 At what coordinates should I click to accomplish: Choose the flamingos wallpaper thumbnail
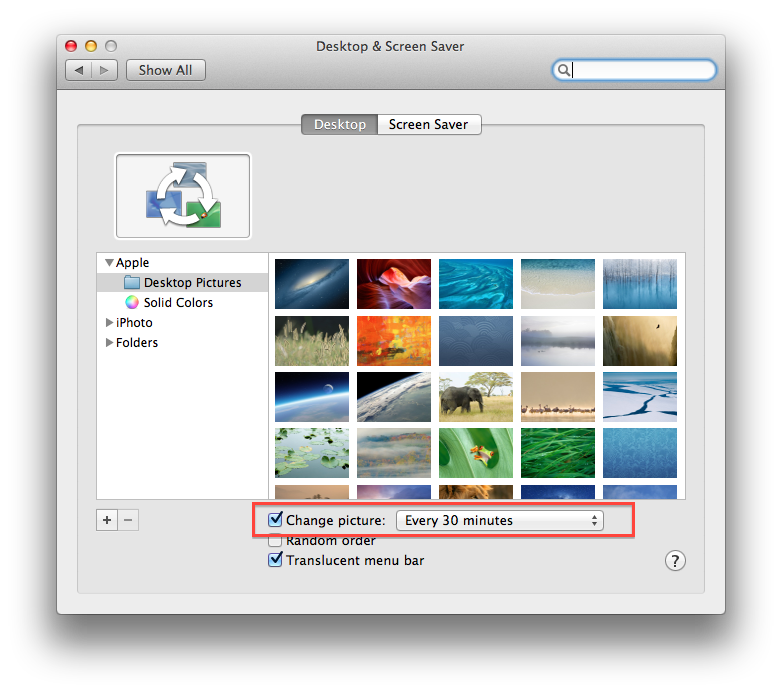point(558,397)
